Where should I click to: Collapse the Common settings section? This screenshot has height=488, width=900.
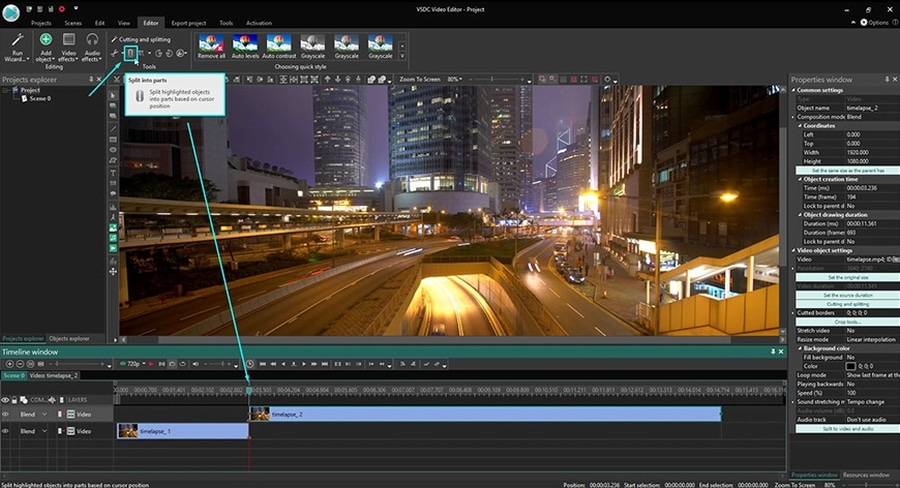(794, 90)
